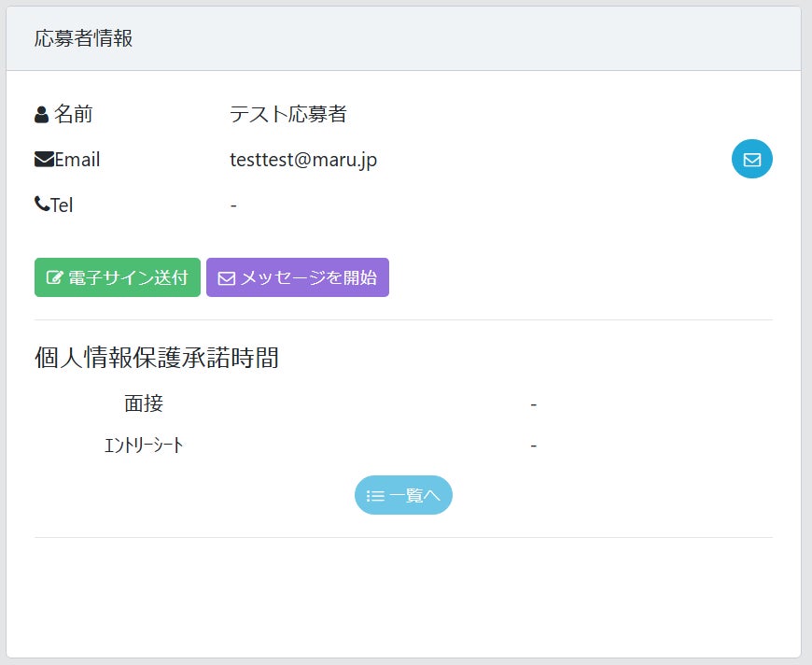Click the applicant name テスト応募者
Image resolution: width=812 pixels, height=665 pixels.
[x=288, y=115]
